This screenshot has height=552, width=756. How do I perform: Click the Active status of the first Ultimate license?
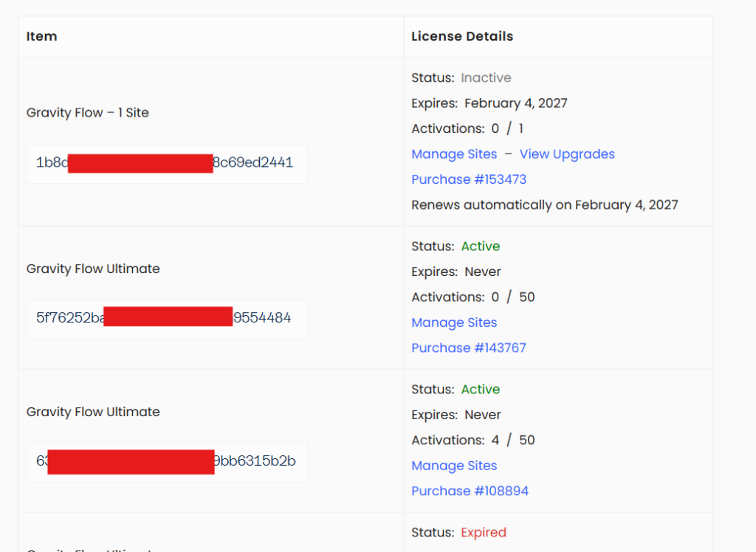[481, 246]
